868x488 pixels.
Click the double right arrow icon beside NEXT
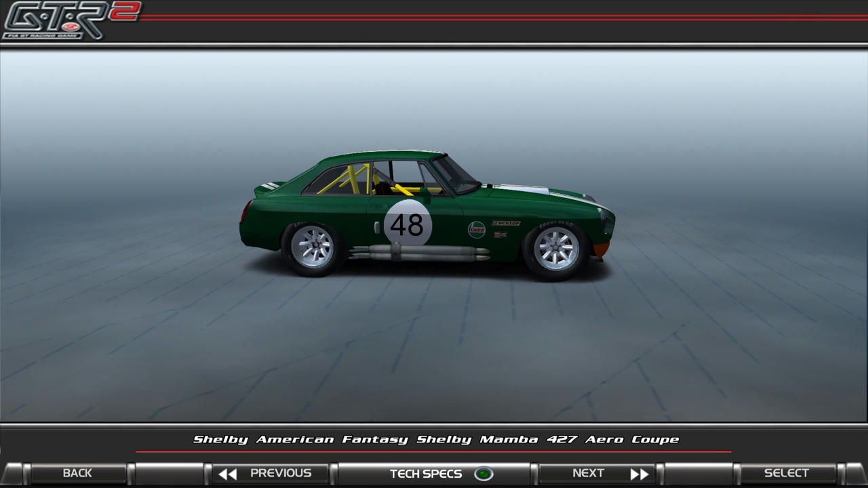click(639, 474)
